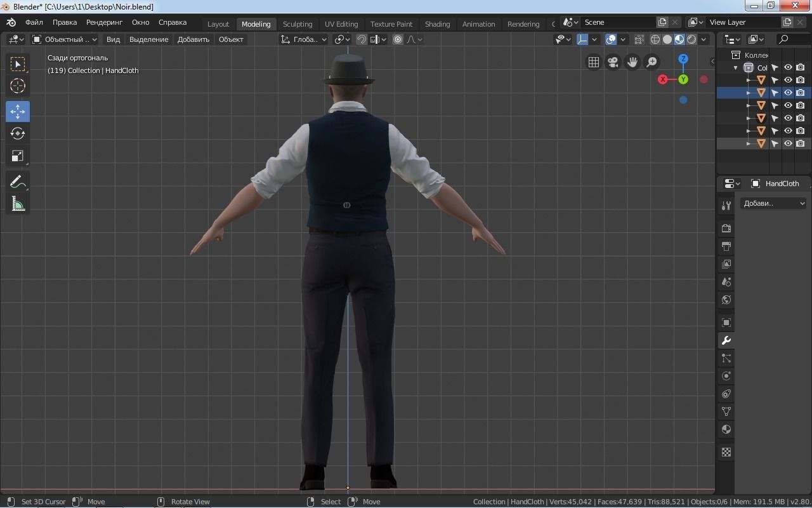Choose the Move tool in toolbar

(x=18, y=111)
